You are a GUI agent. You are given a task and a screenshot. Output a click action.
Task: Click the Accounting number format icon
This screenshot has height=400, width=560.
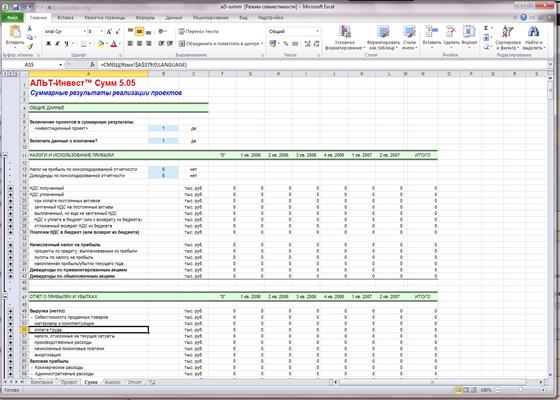pyautogui.click(x=273, y=44)
